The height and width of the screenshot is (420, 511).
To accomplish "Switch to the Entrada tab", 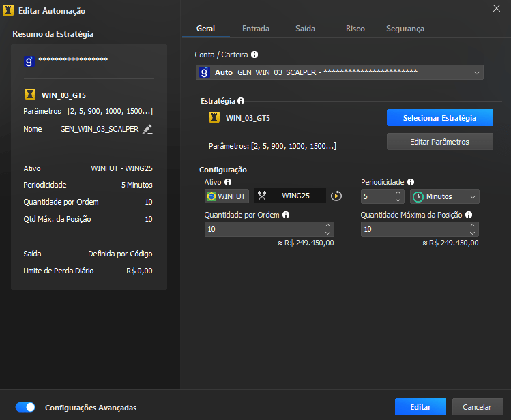I will (x=256, y=29).
